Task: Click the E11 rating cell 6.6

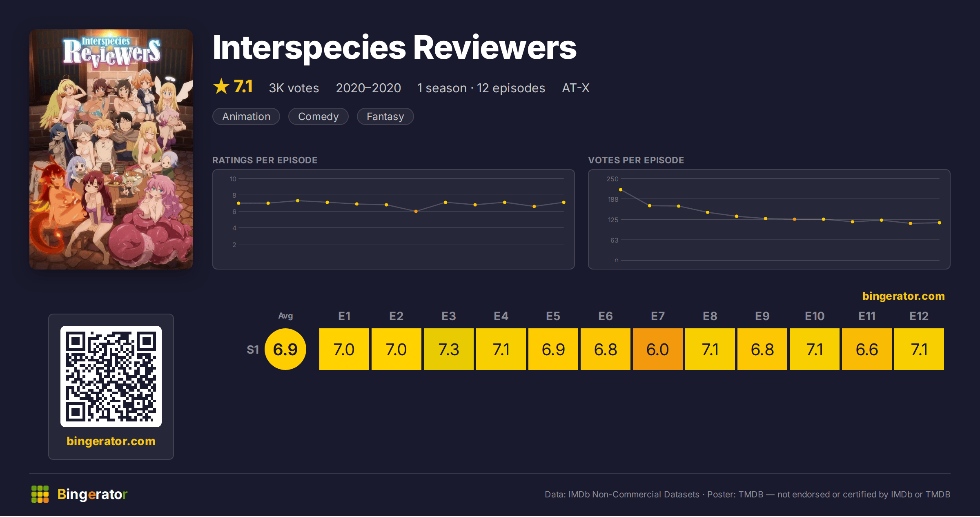Action: coord(867,349)
